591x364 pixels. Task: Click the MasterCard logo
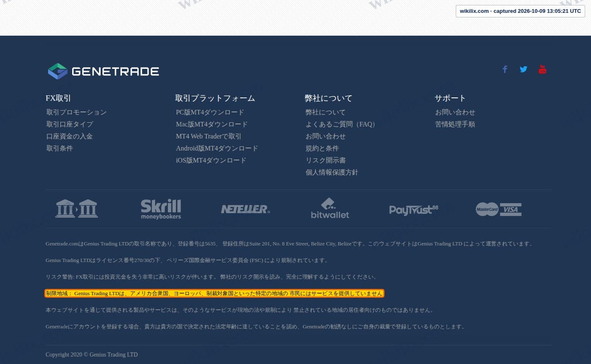[487, 209]
